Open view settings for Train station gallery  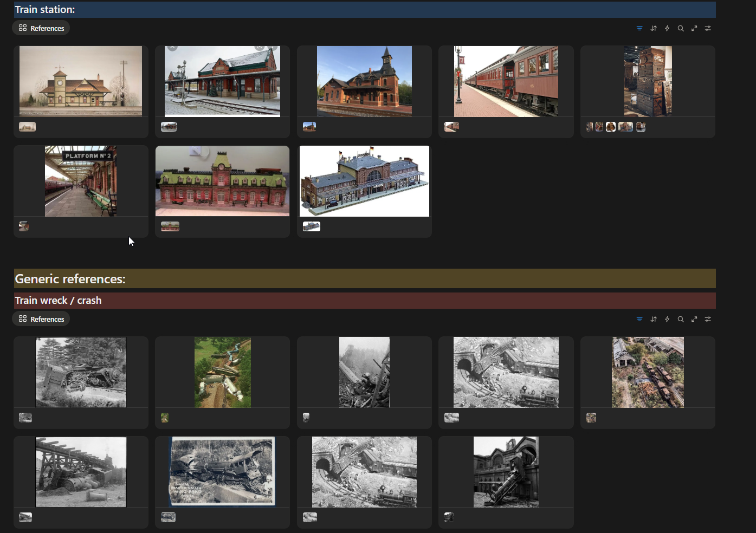(x=708, y=28)
